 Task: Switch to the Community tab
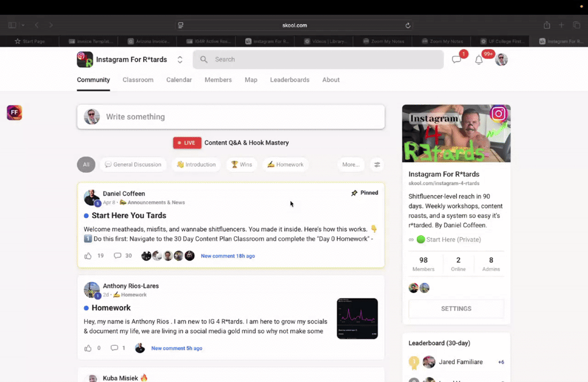[94, 80]
